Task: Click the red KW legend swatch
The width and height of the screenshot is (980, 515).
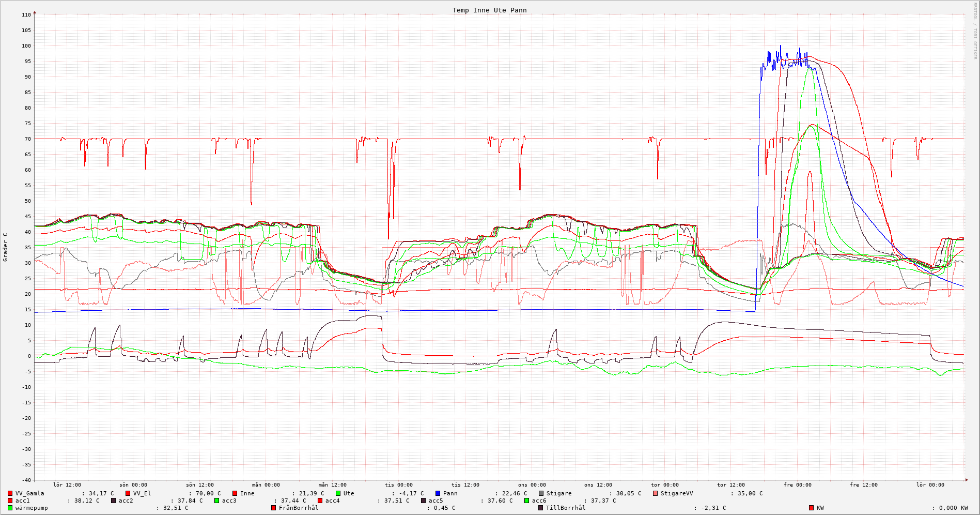Action: [811, 508]
